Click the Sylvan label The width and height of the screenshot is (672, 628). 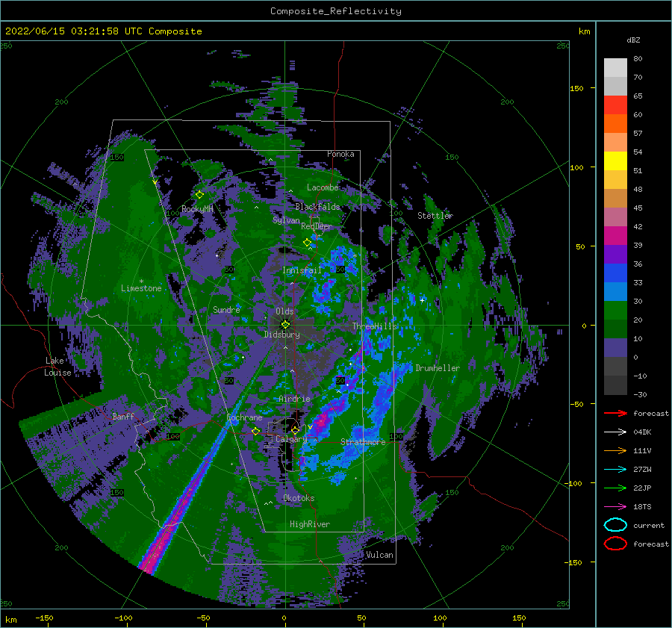286,220
